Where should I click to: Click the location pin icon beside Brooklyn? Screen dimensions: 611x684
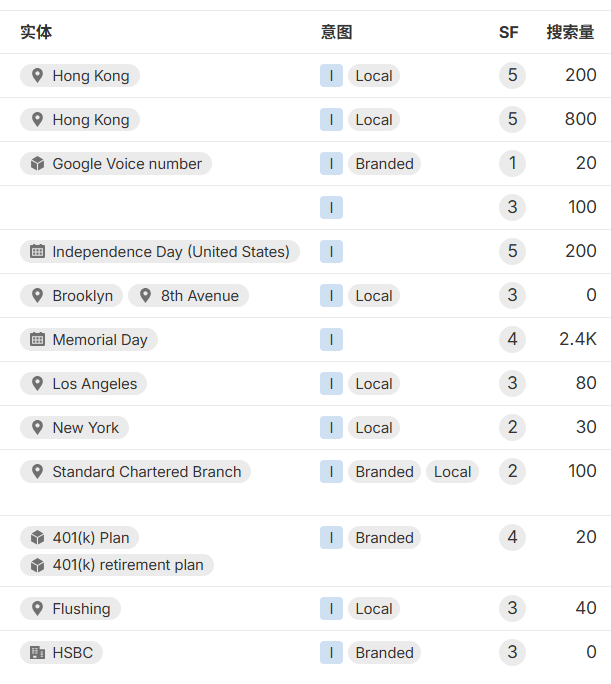click(38, 296)
